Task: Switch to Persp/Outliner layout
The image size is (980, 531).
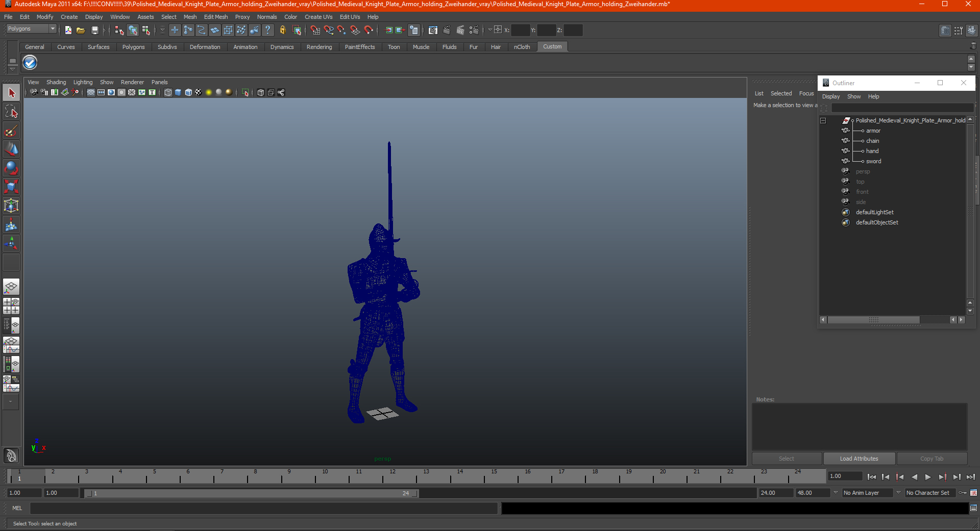Action: (x=11, y=325)
